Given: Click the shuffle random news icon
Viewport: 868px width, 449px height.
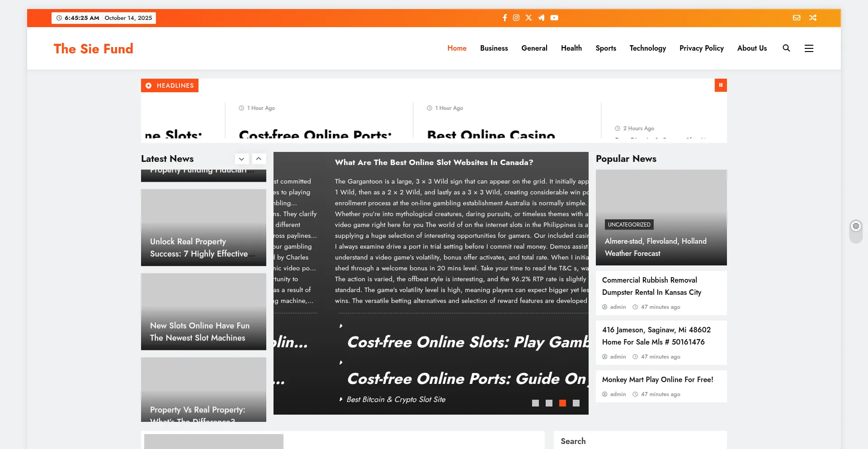Looking at the screenshot, I should point(813,18).
